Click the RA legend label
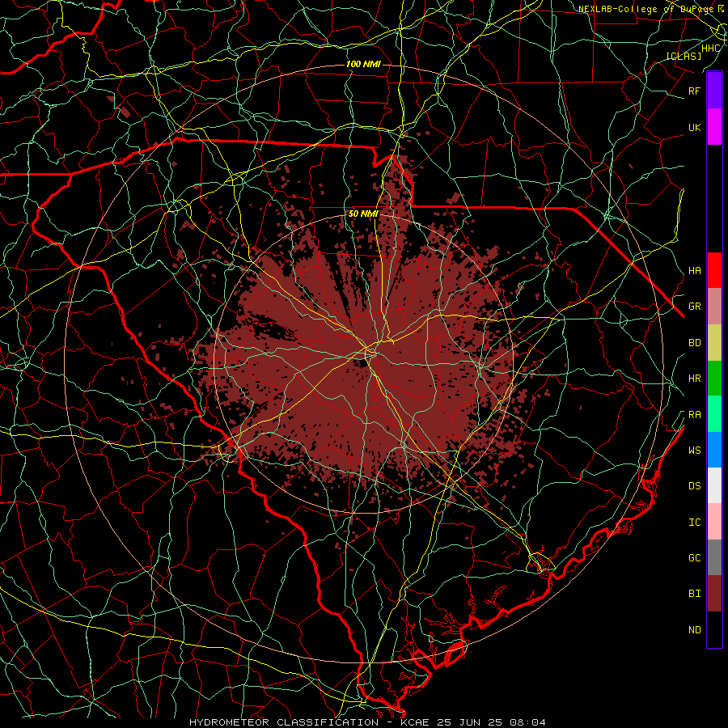728x728 pixels. point(694,415)
